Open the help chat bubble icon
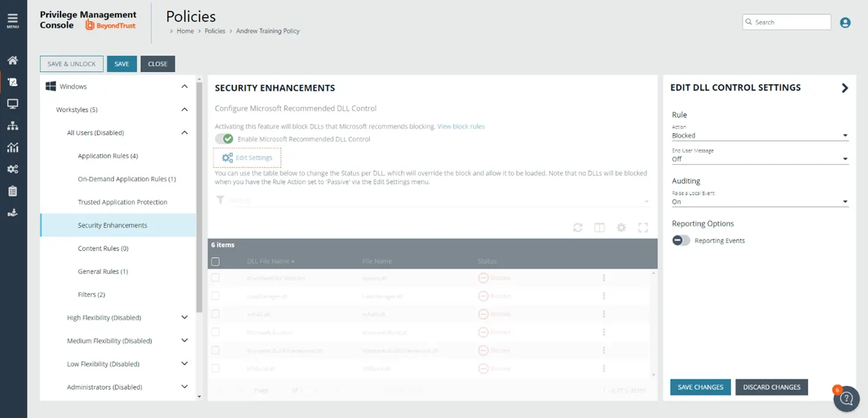 pyautogui.click(x=847, y=399)
